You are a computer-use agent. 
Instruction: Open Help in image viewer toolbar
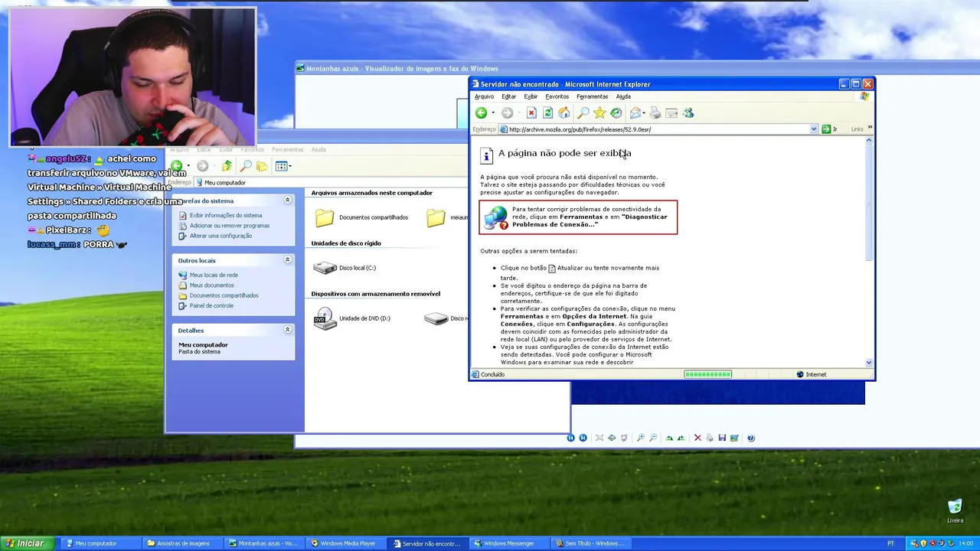tap(751, 438)
